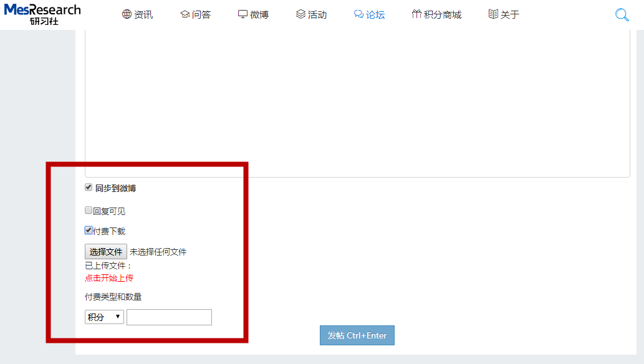Uncheck the 同步到微博 checkbox
644x364 pixels.
click(x=89, y=188)
